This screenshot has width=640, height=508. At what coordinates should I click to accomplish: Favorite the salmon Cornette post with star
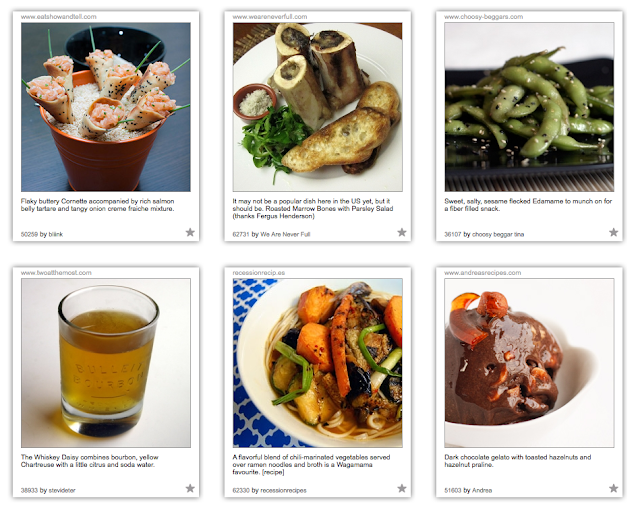point(190,233)
